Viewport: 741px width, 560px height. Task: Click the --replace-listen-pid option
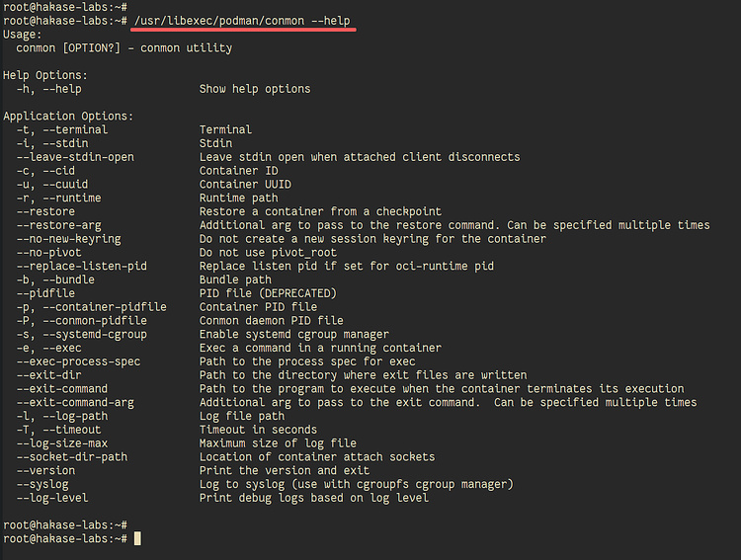click(81, 267)
